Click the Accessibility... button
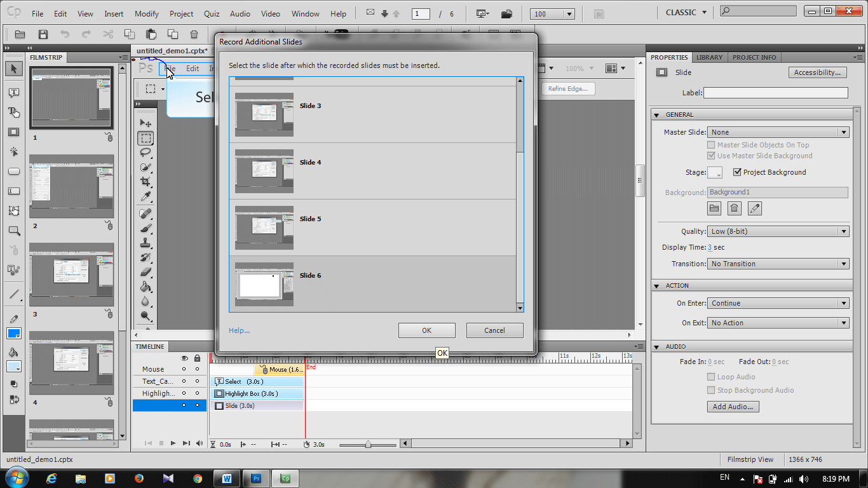The image size is (868, 488). 817,72
